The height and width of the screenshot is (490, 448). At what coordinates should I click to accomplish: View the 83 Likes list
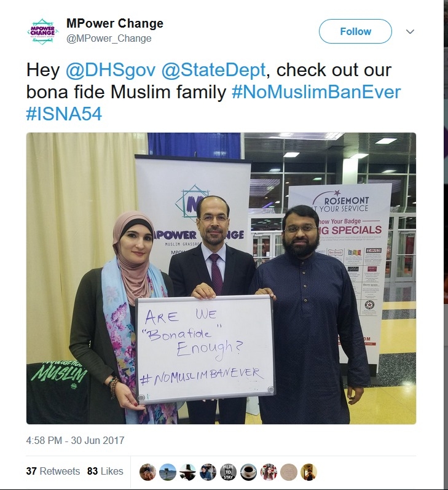coord(105,471)
